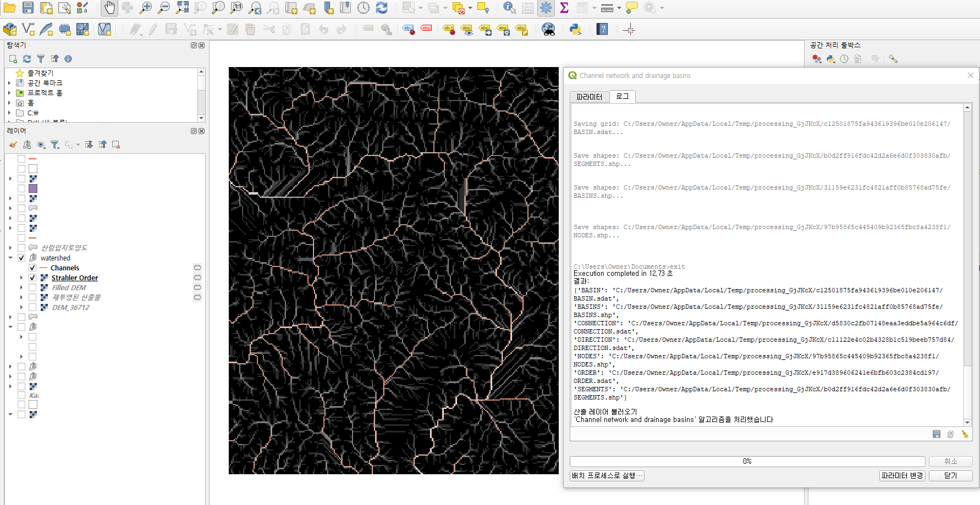980x505 pixels.
Task: Select 즐겨찾기 in the Browser tree
Action: tap(41, 73)
